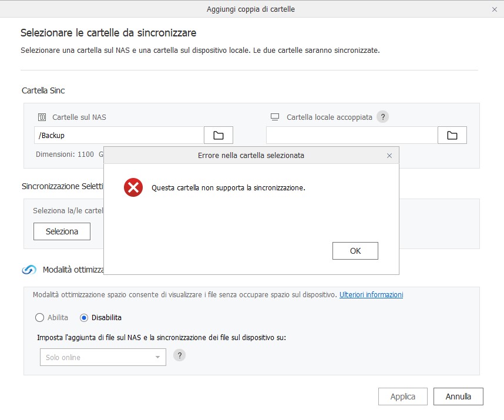
Task: Click the empty local folder path field
Action: (x=351, y=135)
